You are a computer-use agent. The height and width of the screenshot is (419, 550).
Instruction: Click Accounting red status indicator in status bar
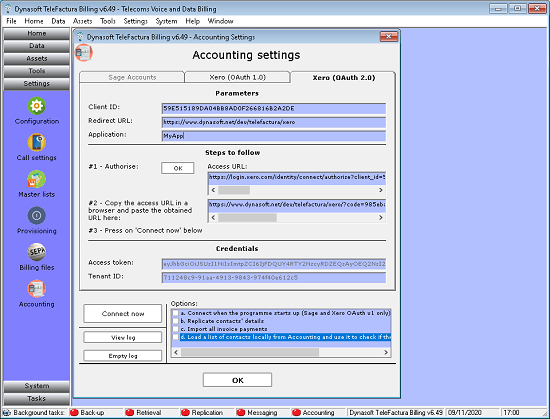point(296,413)
